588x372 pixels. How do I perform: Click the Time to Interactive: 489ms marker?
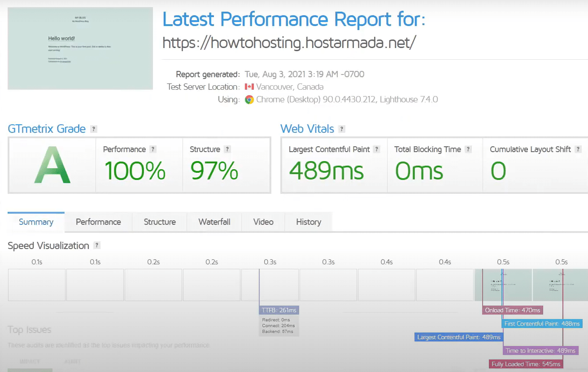[540, 350]
